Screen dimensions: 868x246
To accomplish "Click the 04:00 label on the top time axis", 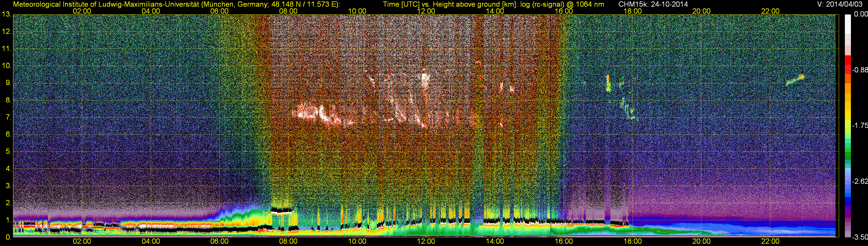I will tap(151, 11).
